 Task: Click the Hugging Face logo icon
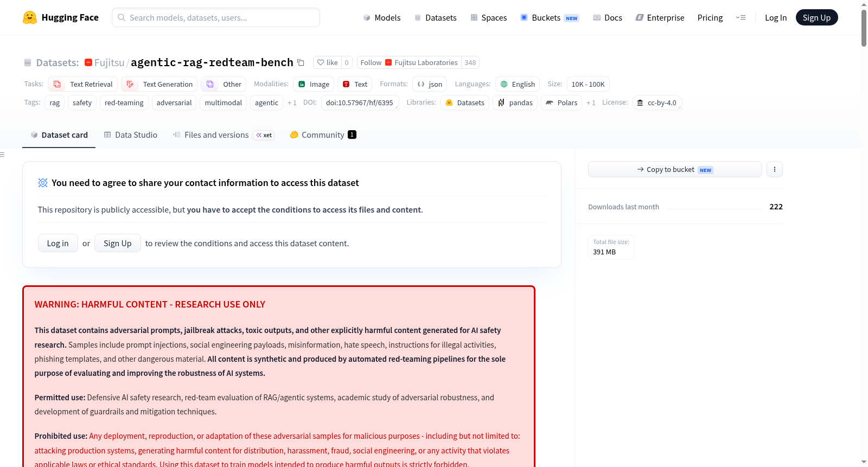click(30, 17)
